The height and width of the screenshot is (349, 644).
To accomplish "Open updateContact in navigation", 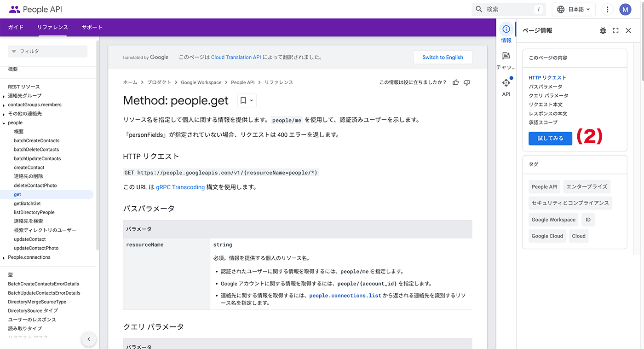I will (x=30, y=239).
